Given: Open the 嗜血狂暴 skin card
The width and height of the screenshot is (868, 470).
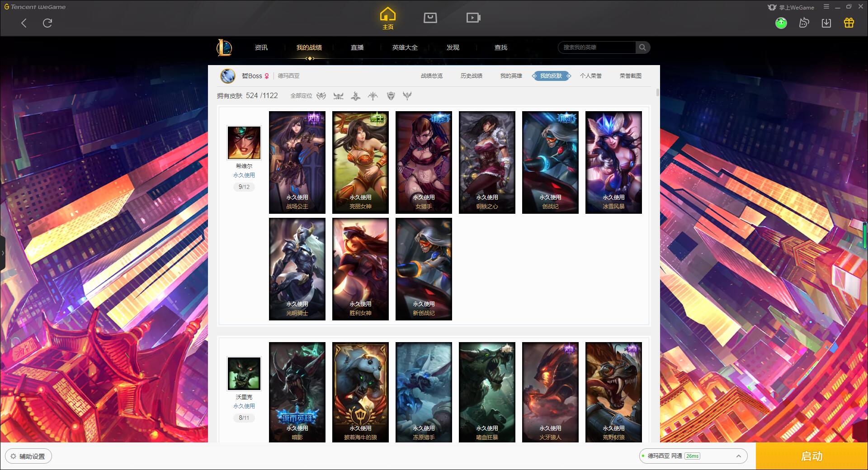Looking at the screenshot, I should point(487,392).
